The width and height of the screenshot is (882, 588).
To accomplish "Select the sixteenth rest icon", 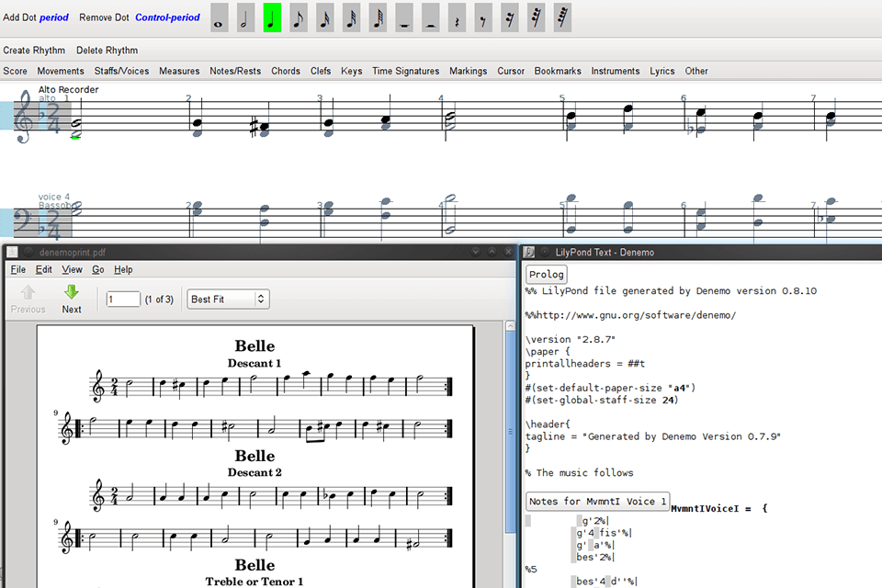I will pyautogui.click(x=508, y=17).
